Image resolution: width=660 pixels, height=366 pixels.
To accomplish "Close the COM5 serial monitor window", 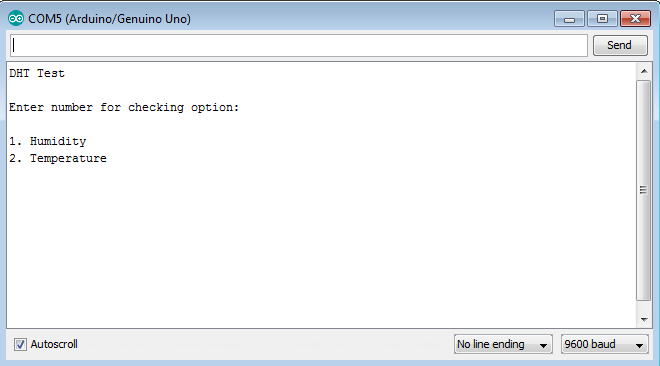I will coord(635,19).
